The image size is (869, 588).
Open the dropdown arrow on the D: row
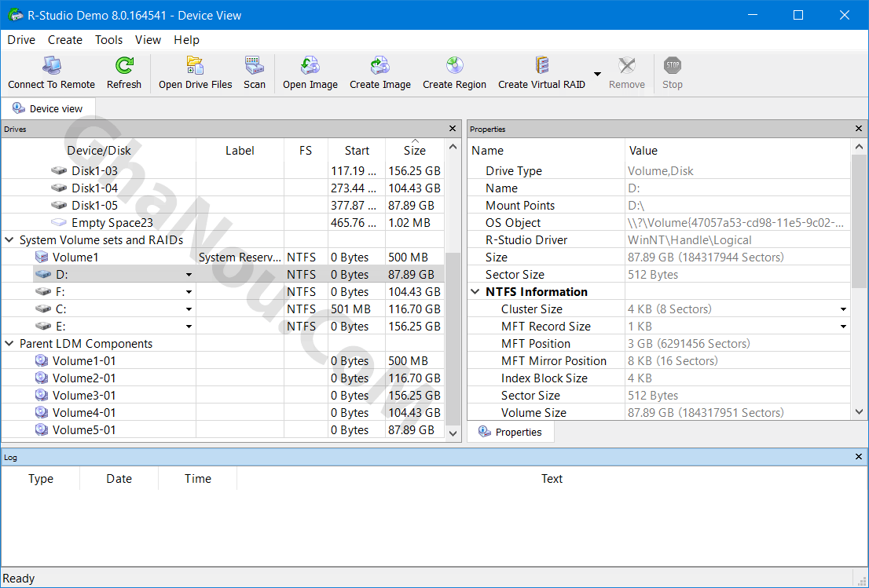(x=189, y=275)
